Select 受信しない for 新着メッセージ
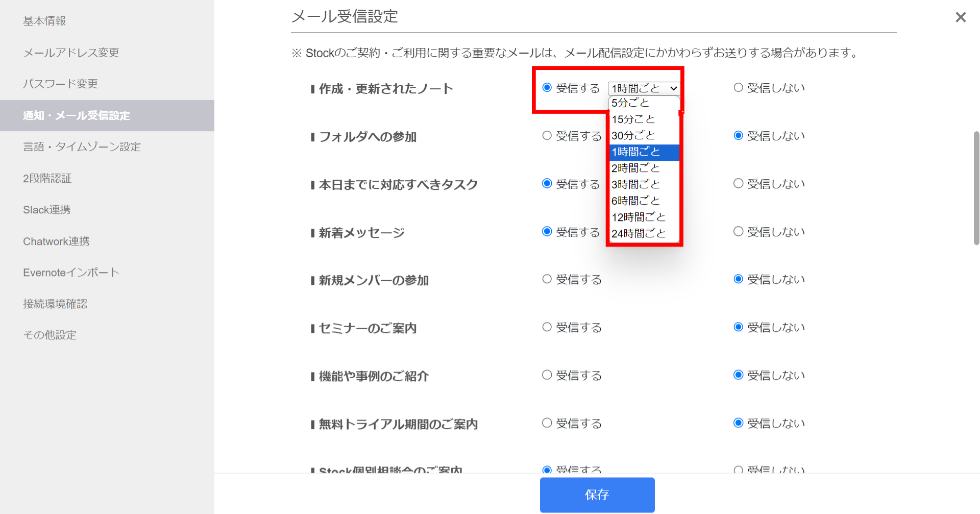Image resolution: width=980 pixels, height=514 pixels. point(738,231)
